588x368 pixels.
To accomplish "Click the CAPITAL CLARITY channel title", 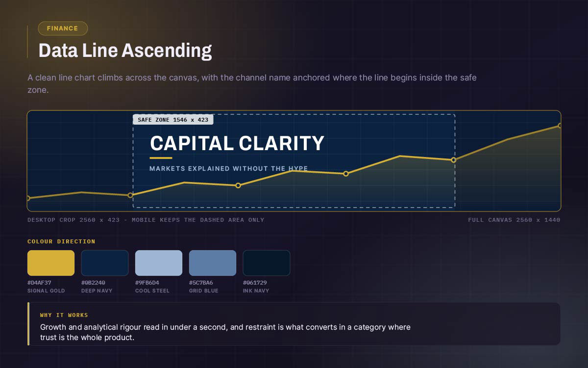I will click(237, 143).
